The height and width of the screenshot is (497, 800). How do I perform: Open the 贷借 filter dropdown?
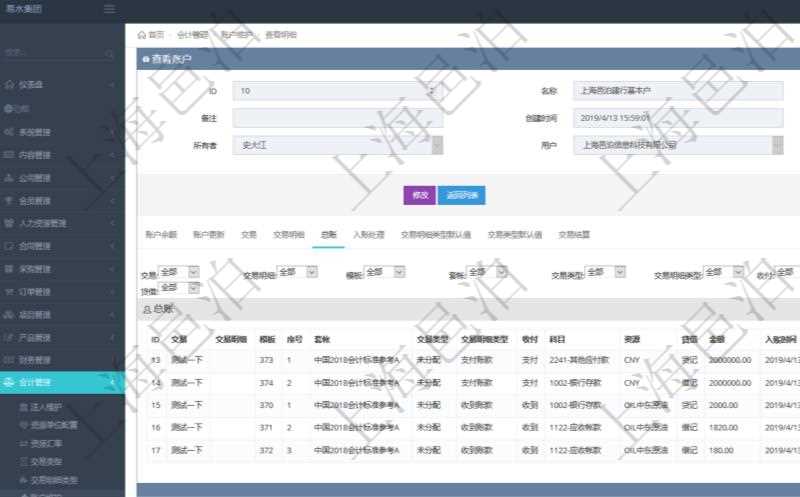click(179, 288)
